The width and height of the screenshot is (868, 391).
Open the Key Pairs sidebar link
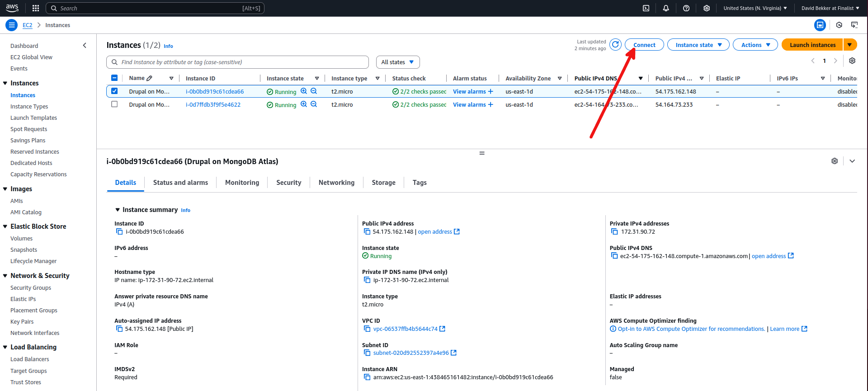[x=22, y=322]
